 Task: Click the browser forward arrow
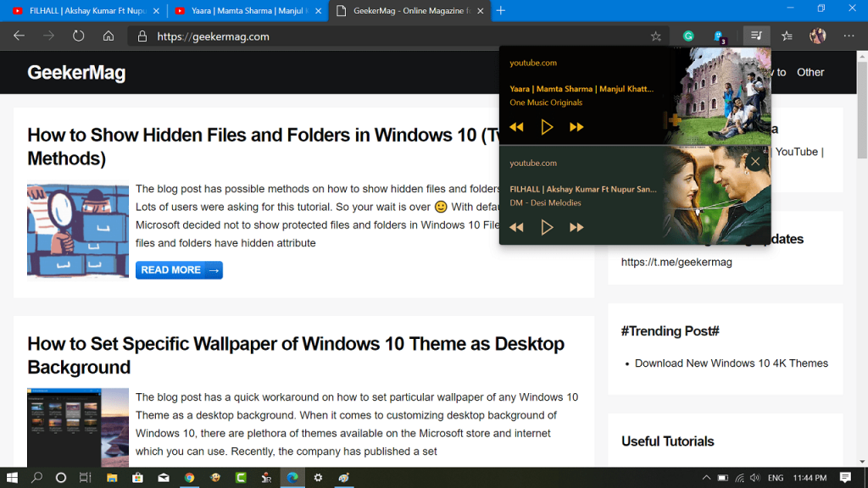click(48, 36)
